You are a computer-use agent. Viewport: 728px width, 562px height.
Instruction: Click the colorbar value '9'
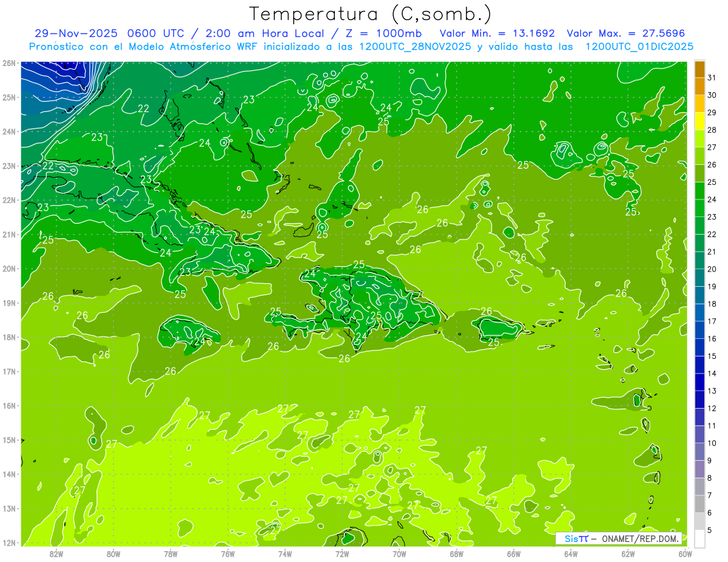pos(710,461)
